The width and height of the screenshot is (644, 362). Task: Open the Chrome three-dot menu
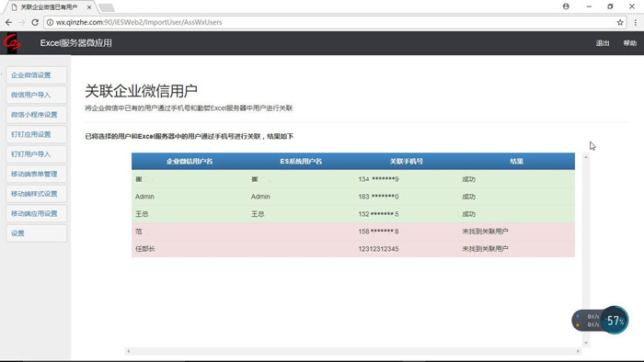click(x=636, y=23)
